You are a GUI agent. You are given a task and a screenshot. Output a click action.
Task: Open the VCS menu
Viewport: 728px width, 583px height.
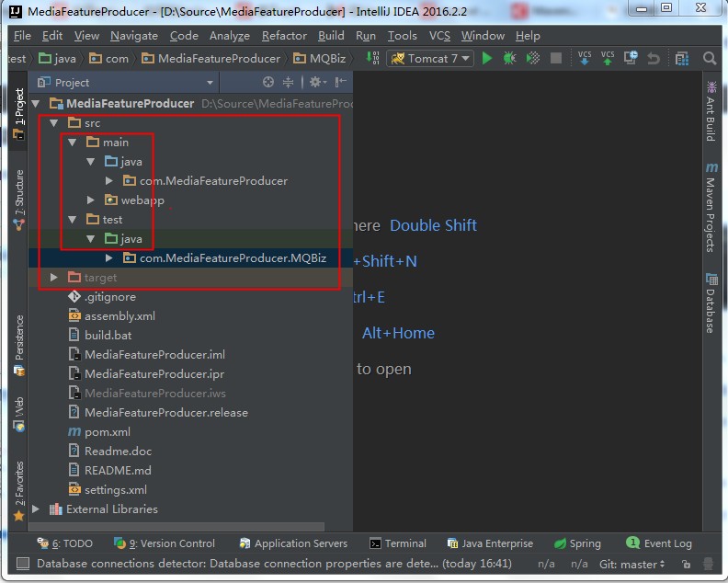[439, 36]
